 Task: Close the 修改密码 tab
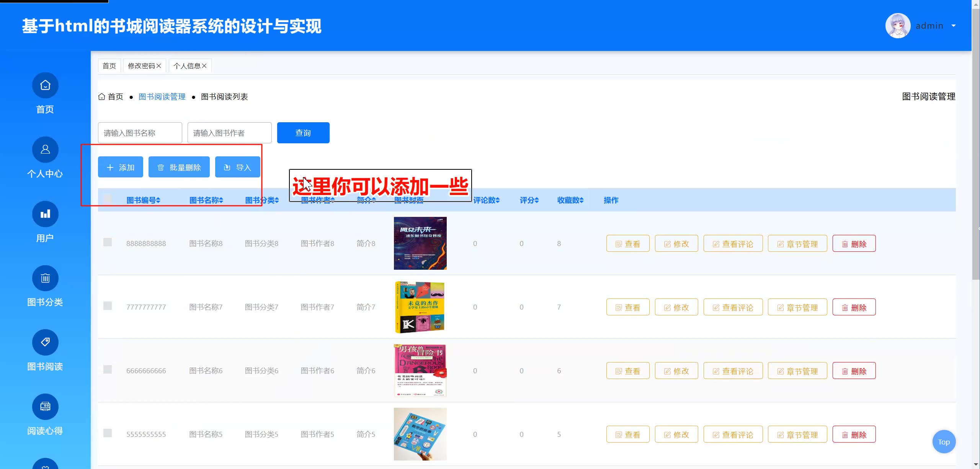click(159, 66)
